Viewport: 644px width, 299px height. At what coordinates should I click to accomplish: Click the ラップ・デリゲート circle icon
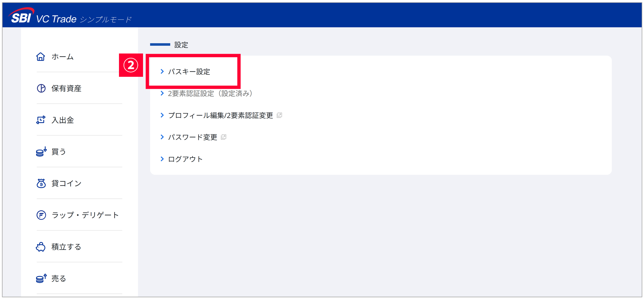41,215
